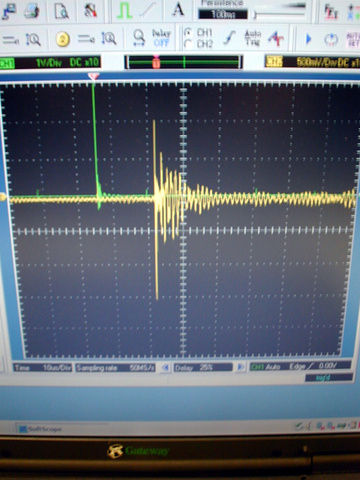Open the CH2 500mV/Div settings display
Viewport: 360px width, 480px height.
[312, 62]
